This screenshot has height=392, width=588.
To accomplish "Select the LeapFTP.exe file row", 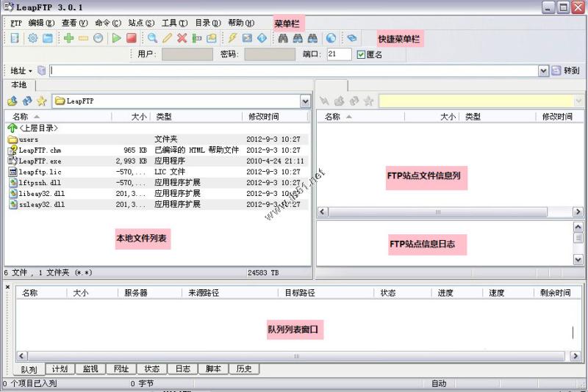I will 157,161.
